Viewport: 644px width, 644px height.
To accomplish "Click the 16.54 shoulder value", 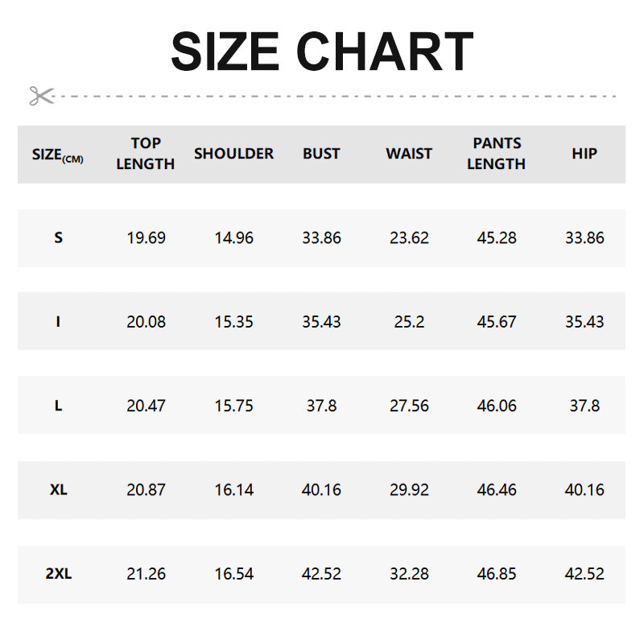I will (x=233, y=574).
